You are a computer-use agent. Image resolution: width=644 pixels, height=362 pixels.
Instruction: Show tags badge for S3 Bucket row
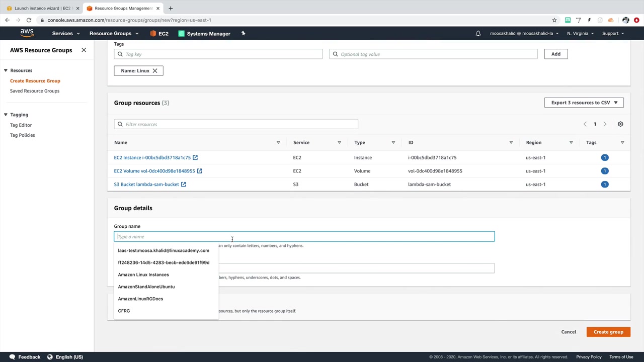point(605,185)
